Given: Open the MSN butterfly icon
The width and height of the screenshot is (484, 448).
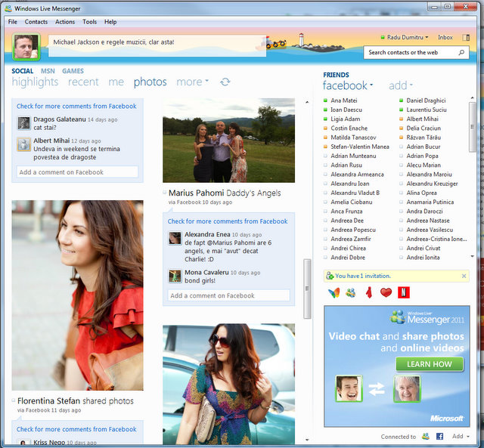Looking at the screenshot, I should (334, 292).
